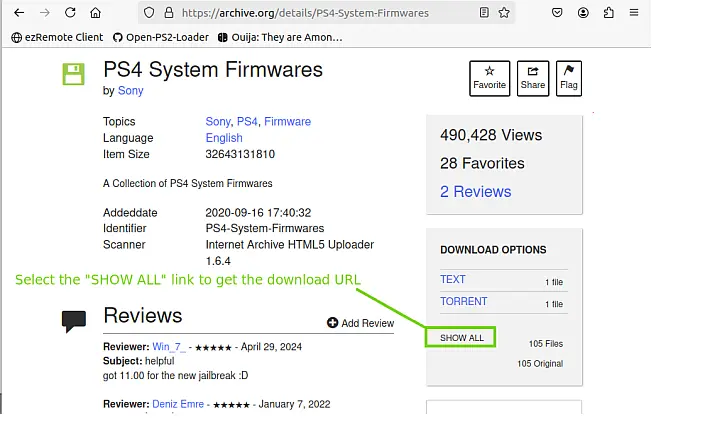710x426 pixels.
Task: Open the 2 Reviews link
Action: click(x=475, y=191)
